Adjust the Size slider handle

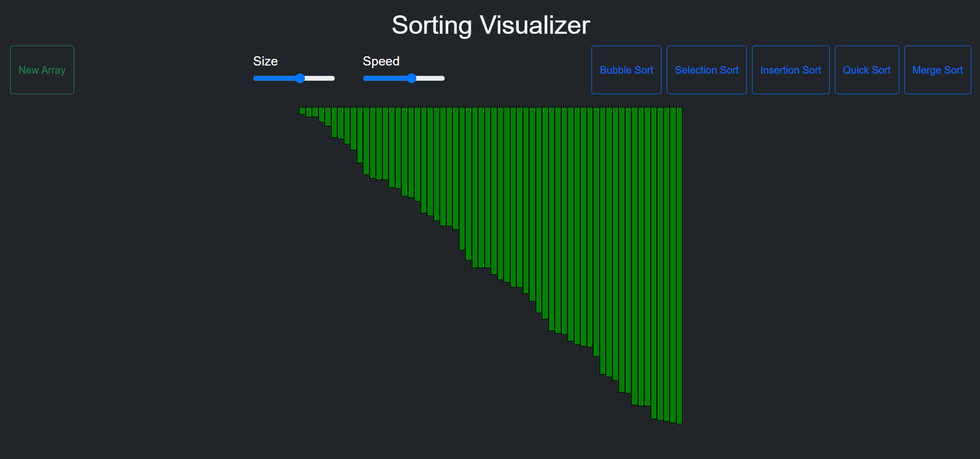(x=300, y=78)
